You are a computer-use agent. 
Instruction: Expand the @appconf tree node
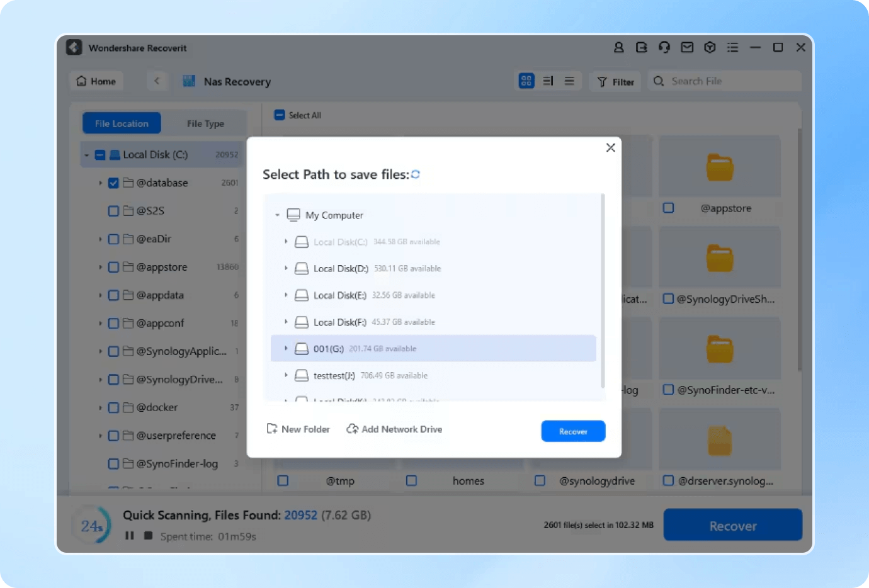pyautogui.click(x=100, y=323)
